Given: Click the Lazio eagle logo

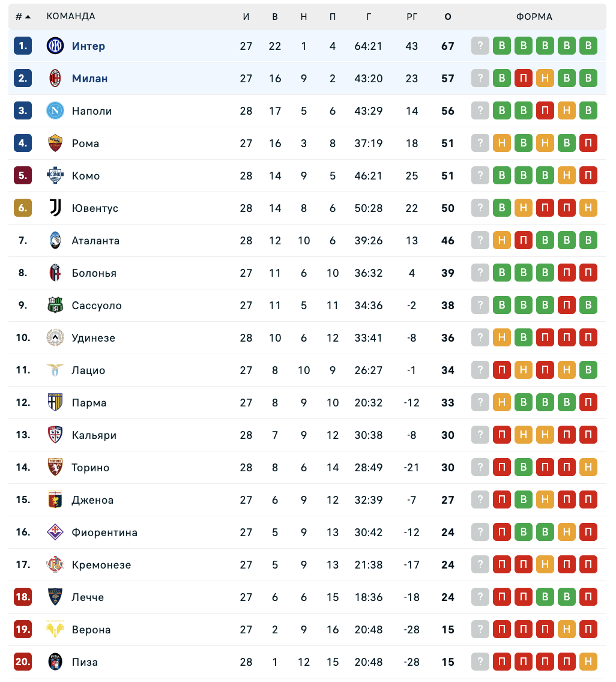Looking at the screenshot, I should [55, 370].
